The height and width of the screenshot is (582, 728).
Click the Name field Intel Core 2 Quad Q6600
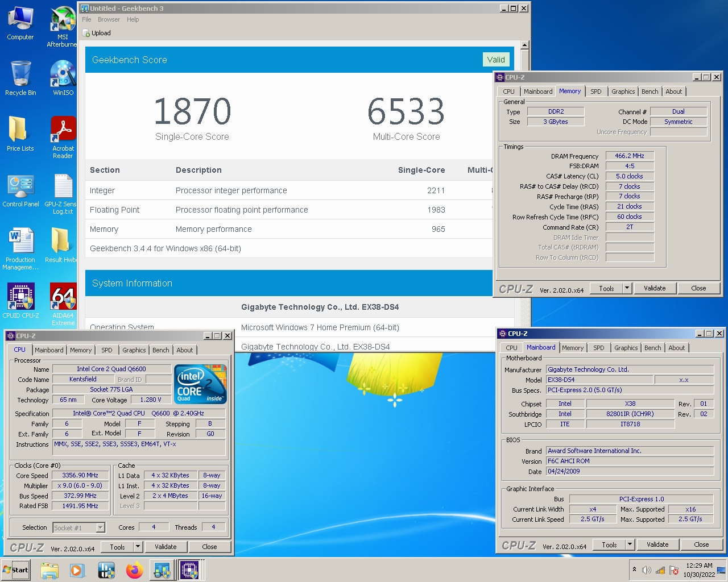(111, 369)
